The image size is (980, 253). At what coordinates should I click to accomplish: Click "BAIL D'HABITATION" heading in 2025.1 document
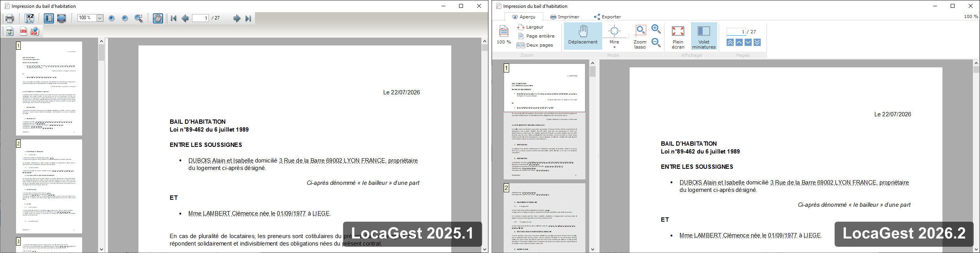[x=197, y=122]
